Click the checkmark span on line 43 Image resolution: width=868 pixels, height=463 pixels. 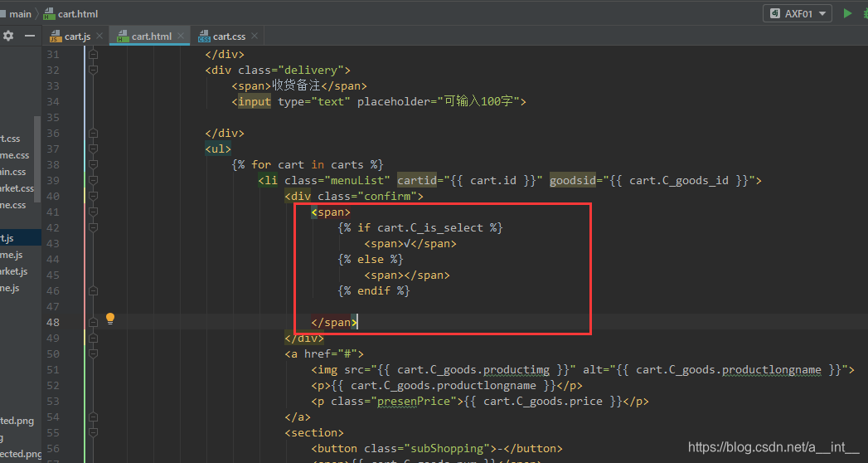coord(410,244)
